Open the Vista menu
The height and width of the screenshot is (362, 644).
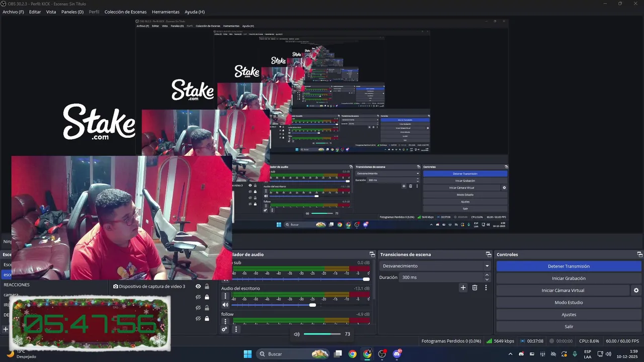tap(51, 12)
